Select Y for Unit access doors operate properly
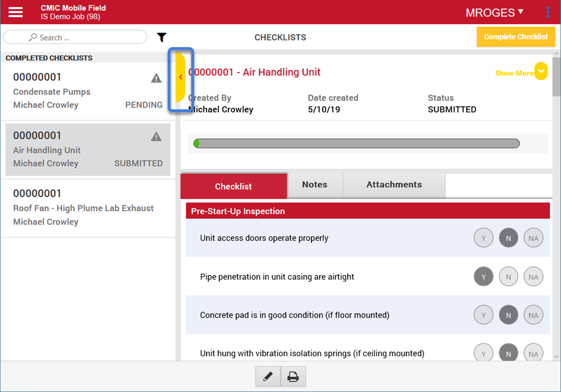Screen dimensions: 561x392 484,238
